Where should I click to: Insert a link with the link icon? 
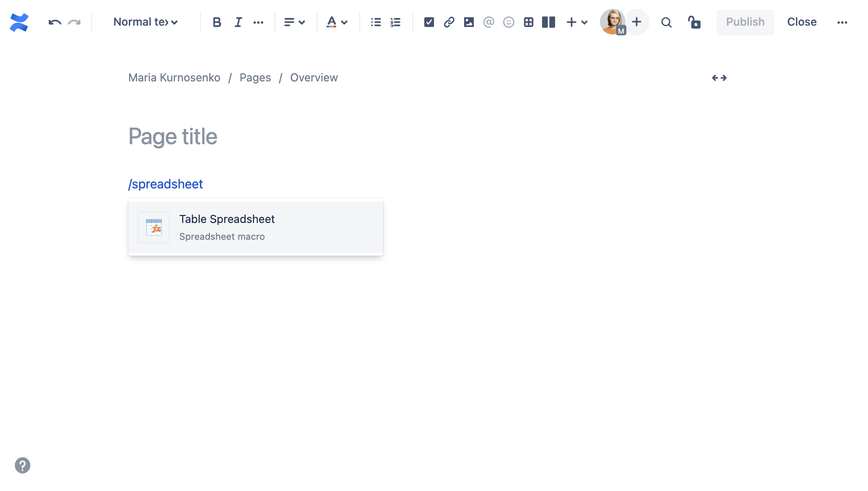449,22
